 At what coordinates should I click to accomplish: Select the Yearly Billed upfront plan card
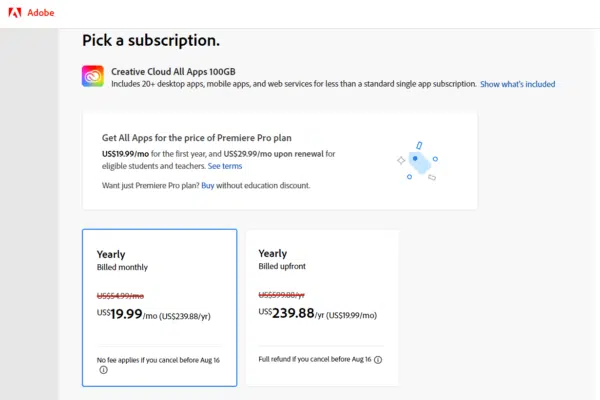(322, 307)
